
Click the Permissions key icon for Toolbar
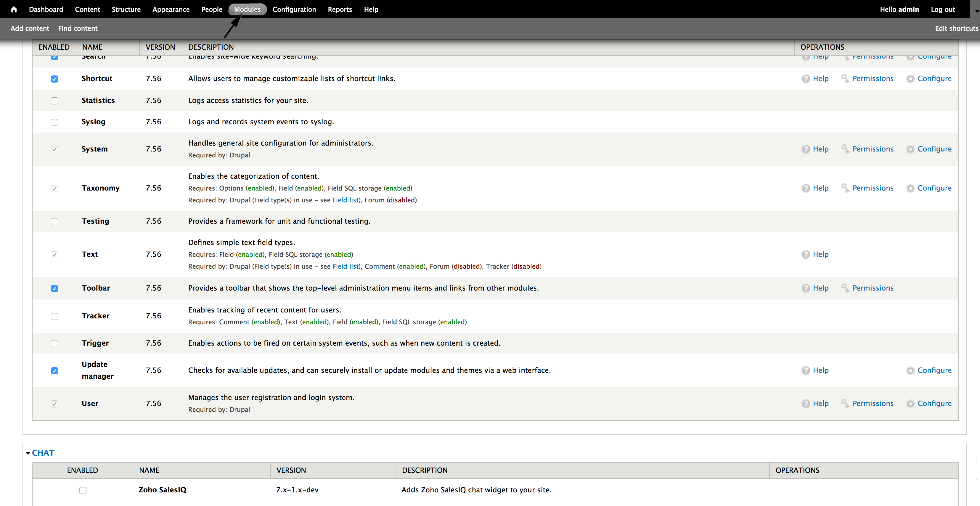[x=845, y=288]
